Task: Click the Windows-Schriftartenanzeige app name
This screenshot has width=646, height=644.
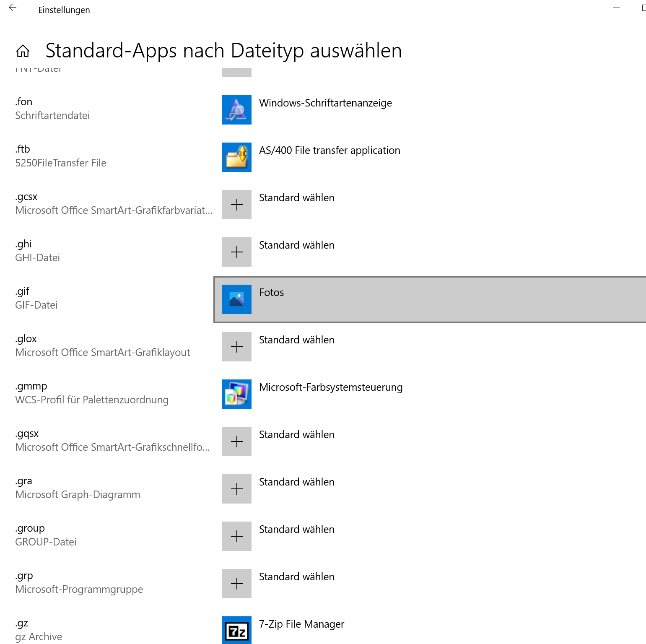Action: point(325,103)
